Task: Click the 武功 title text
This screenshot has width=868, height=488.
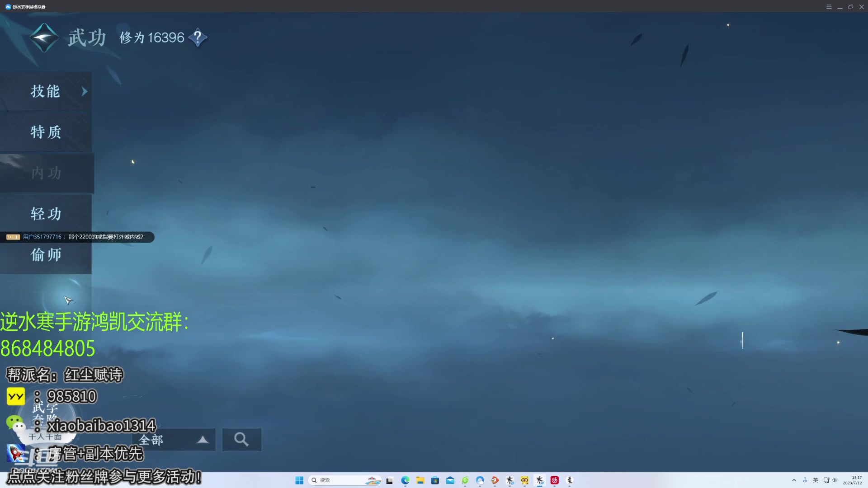Action: click(x=87, y=38)
